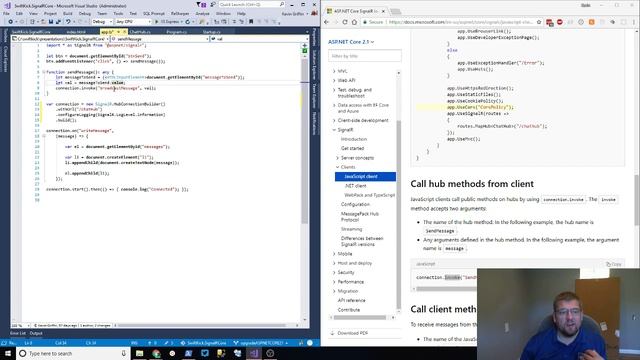This screenshot has width=640, height=360.
Task: Click the bookmark flag icon in Visual Studio toolbar
Action: coord(251,22)
